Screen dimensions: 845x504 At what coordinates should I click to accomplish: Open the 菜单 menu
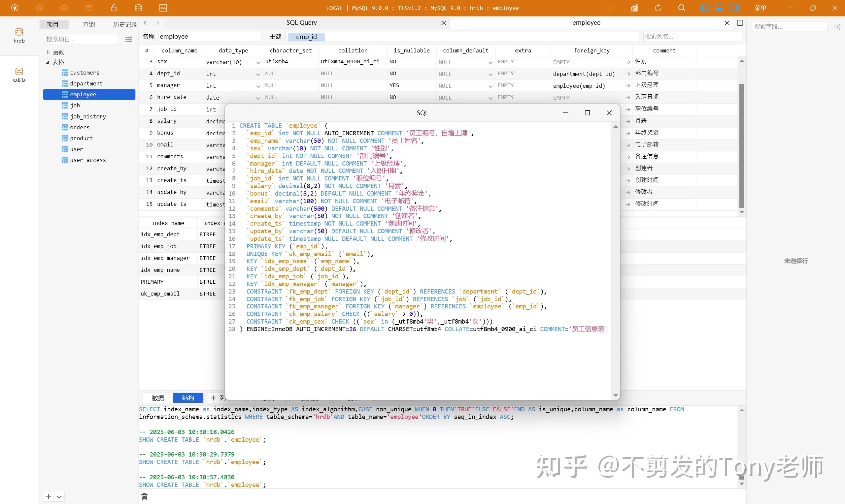[761, 8]
